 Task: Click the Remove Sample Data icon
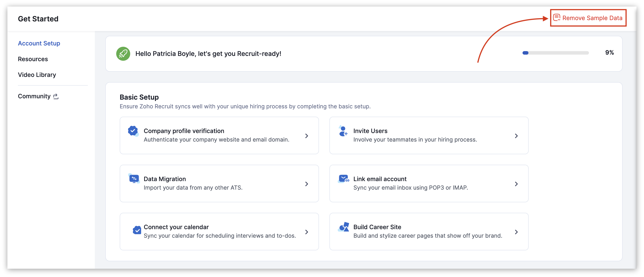click(556, 17)
